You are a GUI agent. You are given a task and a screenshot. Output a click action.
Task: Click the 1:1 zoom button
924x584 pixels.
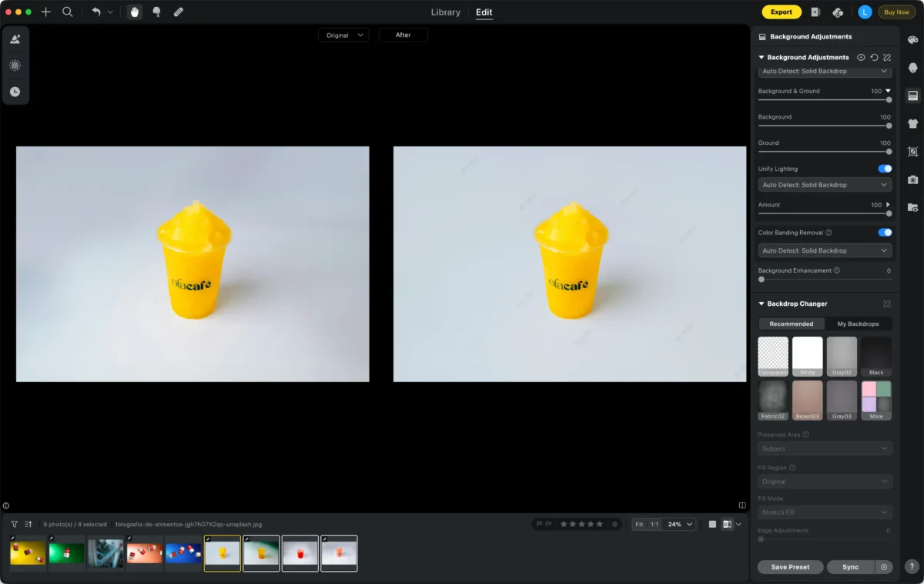[x=654, y=524]
